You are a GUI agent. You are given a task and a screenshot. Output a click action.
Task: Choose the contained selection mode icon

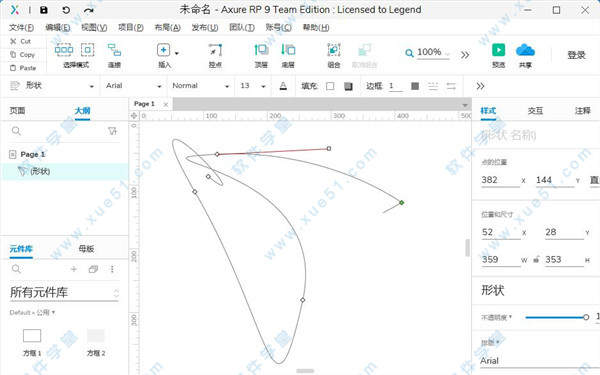[x=88, y=50]
